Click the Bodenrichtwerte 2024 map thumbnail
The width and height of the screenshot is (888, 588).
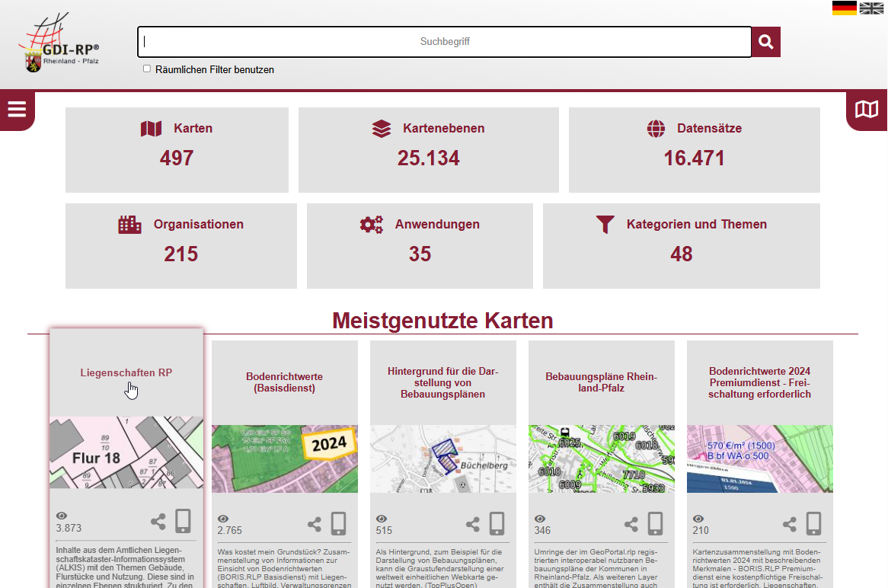(x=759, y=459)
